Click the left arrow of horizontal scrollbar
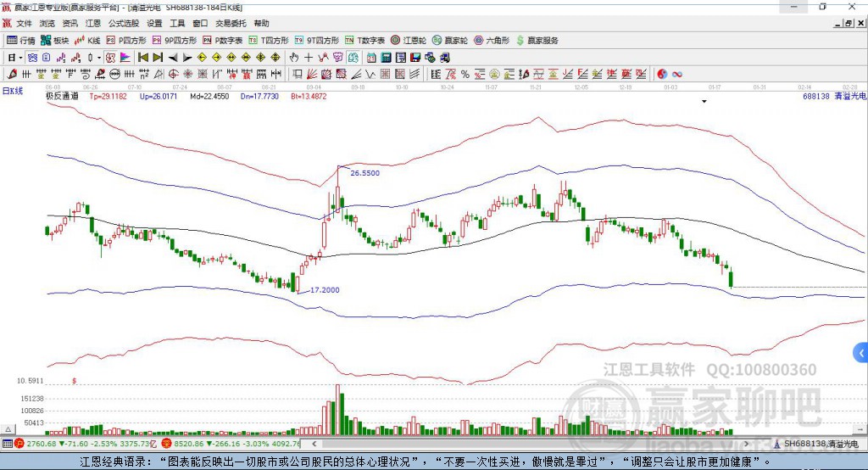The width and height of the screenshot is (868, 470). tap(314, 444)
